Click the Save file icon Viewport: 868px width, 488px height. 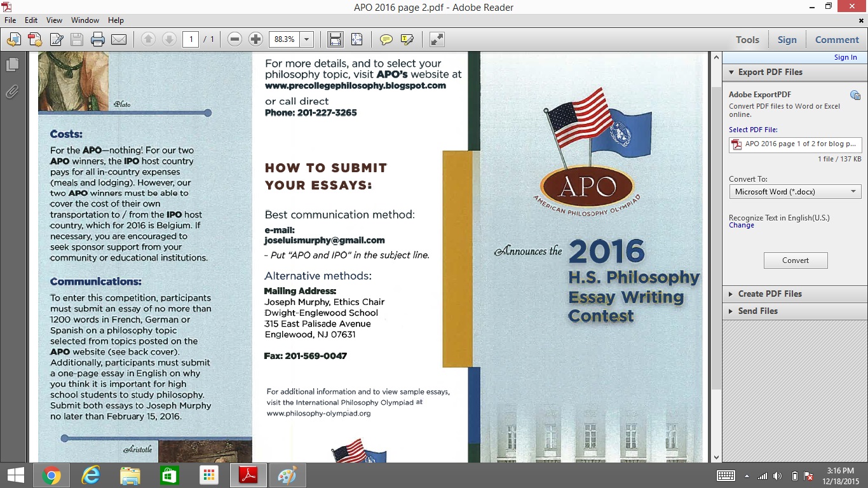coord(77,39)
